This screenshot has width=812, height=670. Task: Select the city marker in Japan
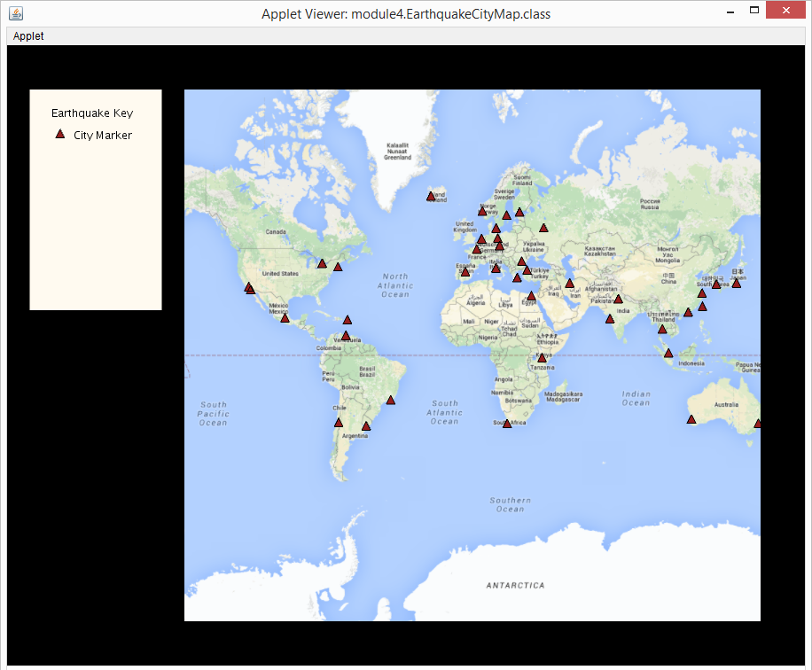pyautogui.click(x=737, y=283)
